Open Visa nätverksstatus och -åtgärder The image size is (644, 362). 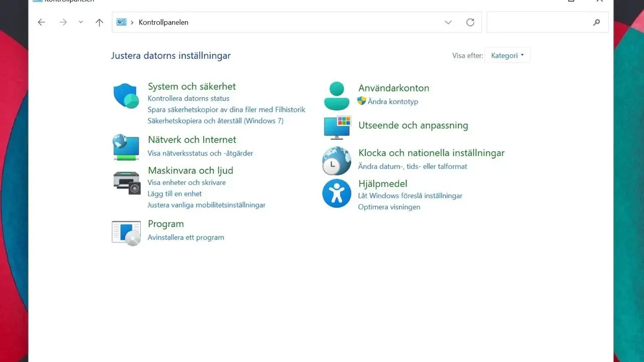200,153
